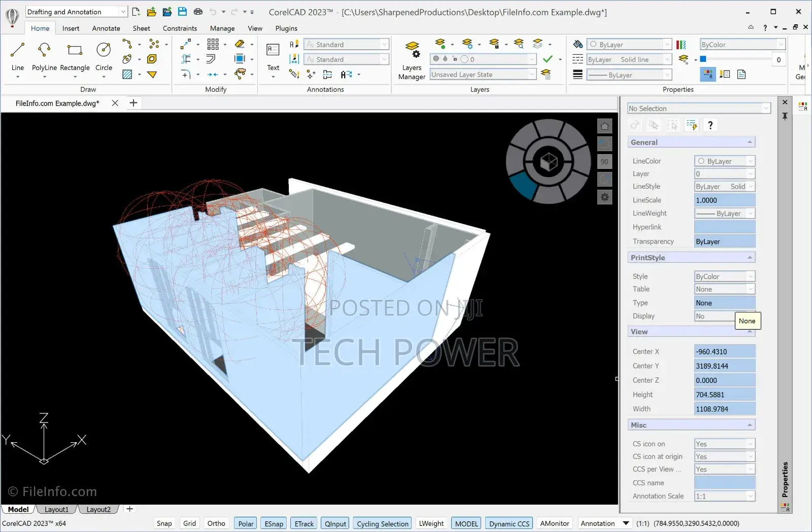This screenshot has height=532, width=812.
Task: Open the Manage ribbon tab
Action: (x=222, y=28)
